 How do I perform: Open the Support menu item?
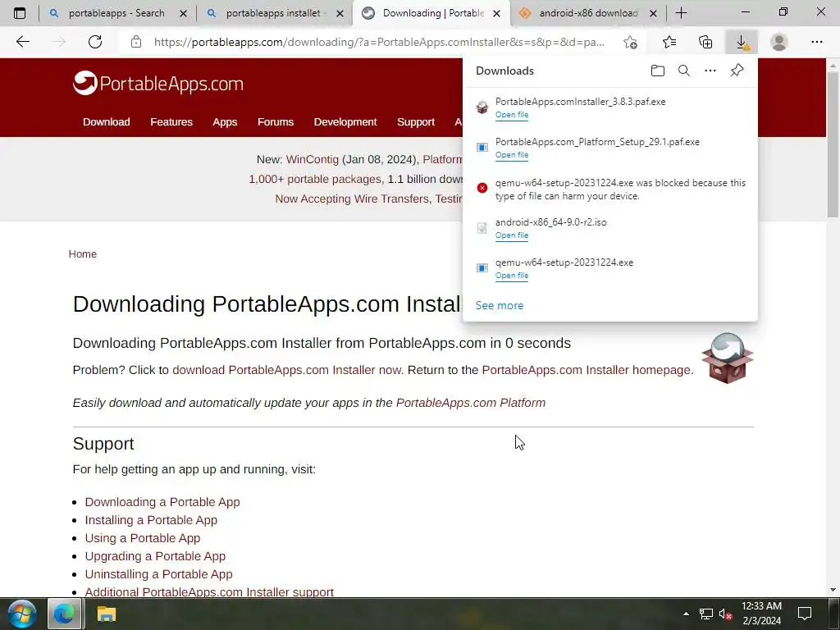(416, 122)
